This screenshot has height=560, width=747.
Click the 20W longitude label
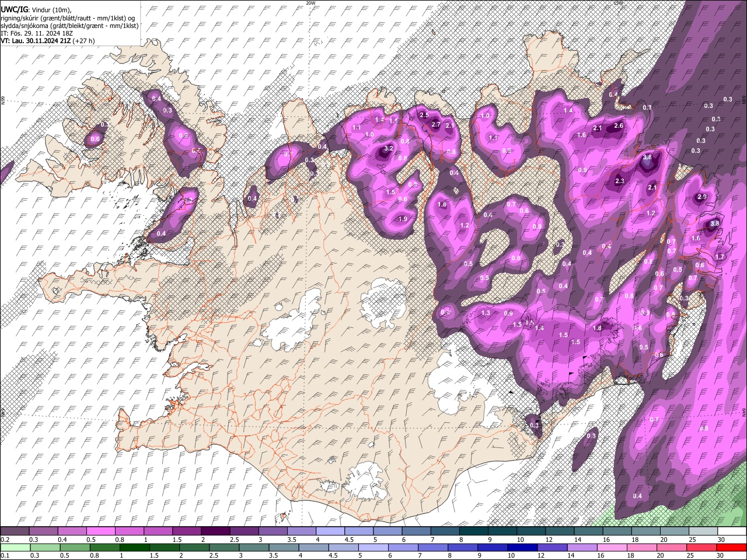point(310,3)
